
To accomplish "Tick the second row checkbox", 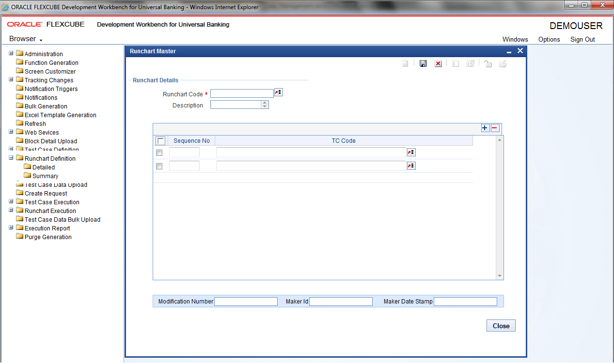I will 159,166.
